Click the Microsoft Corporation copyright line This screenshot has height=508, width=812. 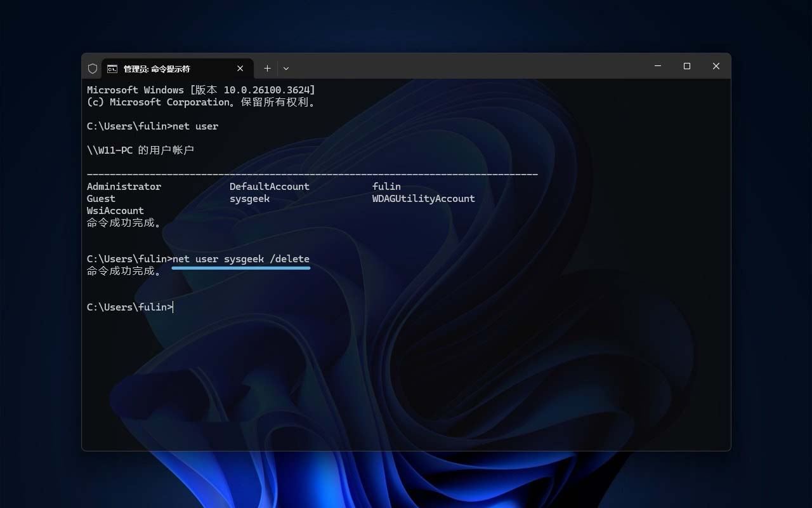(x=200, y=102)
